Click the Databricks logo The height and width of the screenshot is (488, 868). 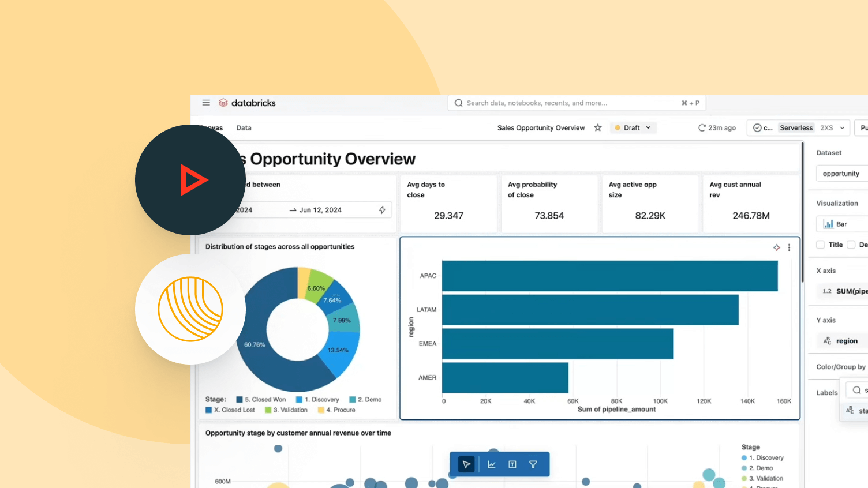point(247,103)
